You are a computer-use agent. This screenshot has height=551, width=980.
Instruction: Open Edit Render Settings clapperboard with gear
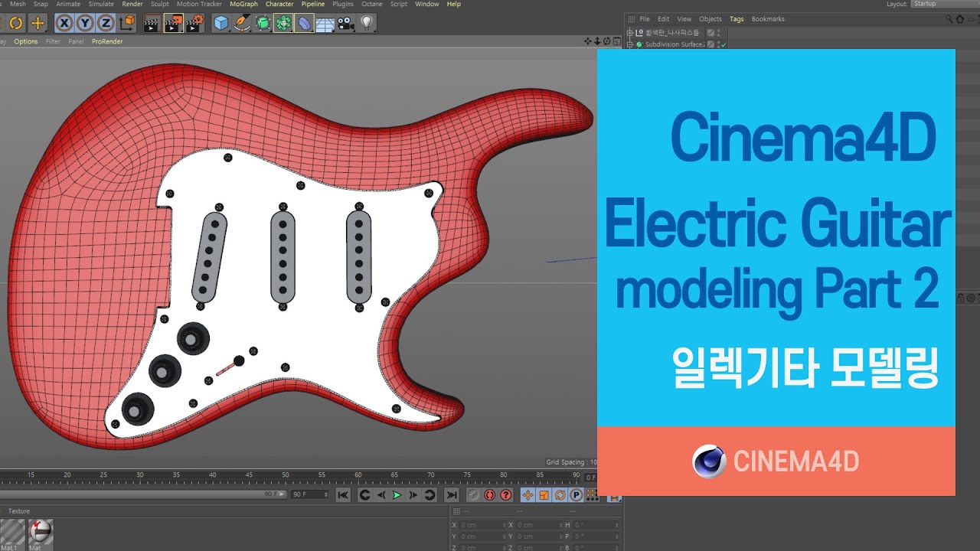[x=195, y=23]
